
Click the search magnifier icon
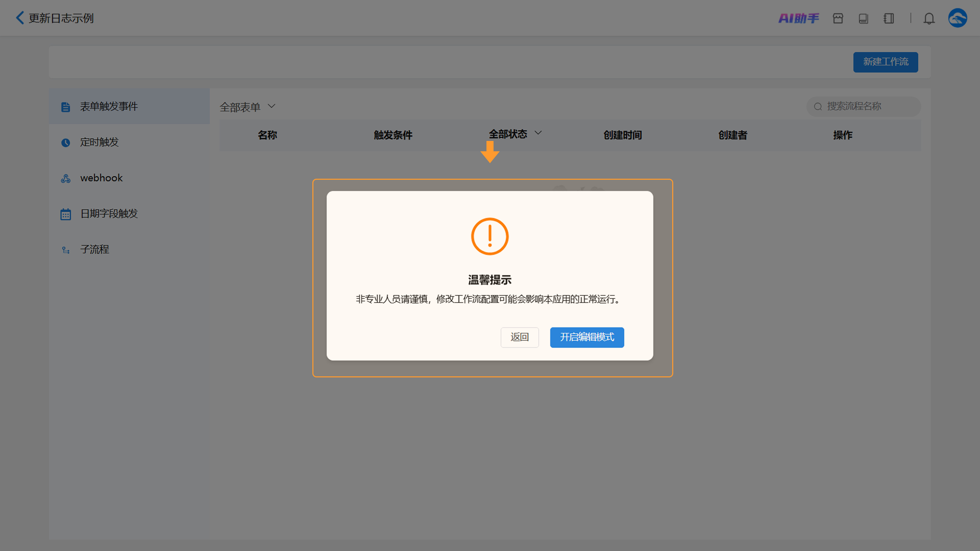(x=817, y=106)
